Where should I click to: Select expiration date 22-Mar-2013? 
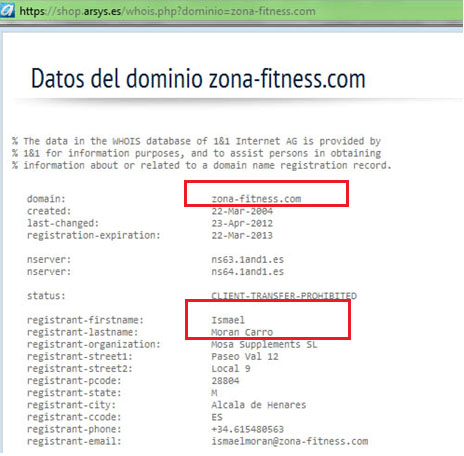(x=242, y=235)
